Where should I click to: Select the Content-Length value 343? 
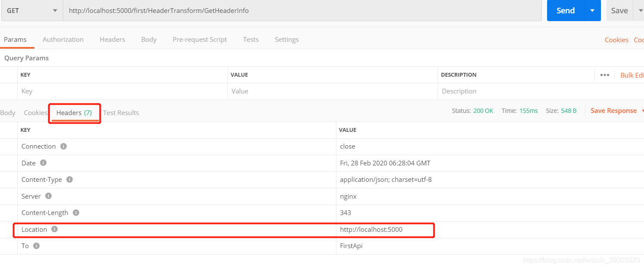[345, 213]
